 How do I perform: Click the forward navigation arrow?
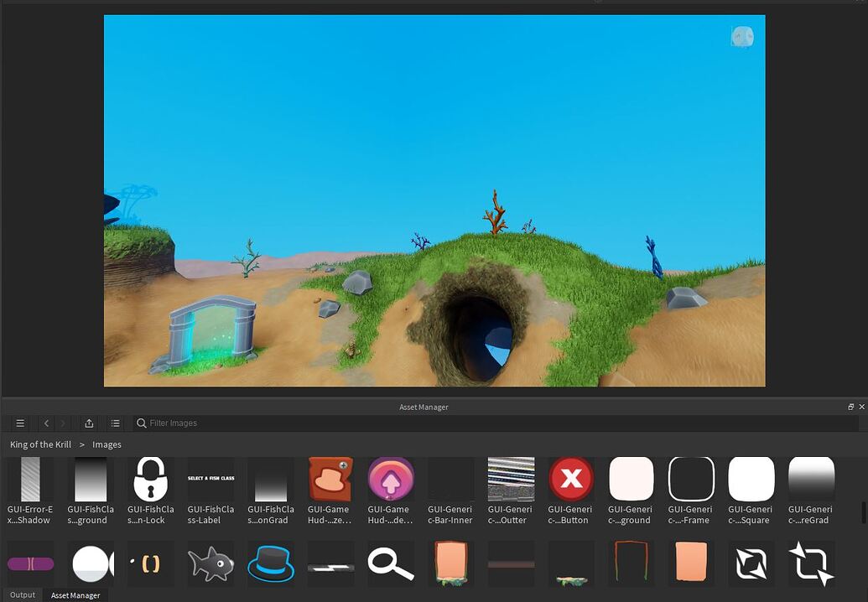tap(63, 423)
